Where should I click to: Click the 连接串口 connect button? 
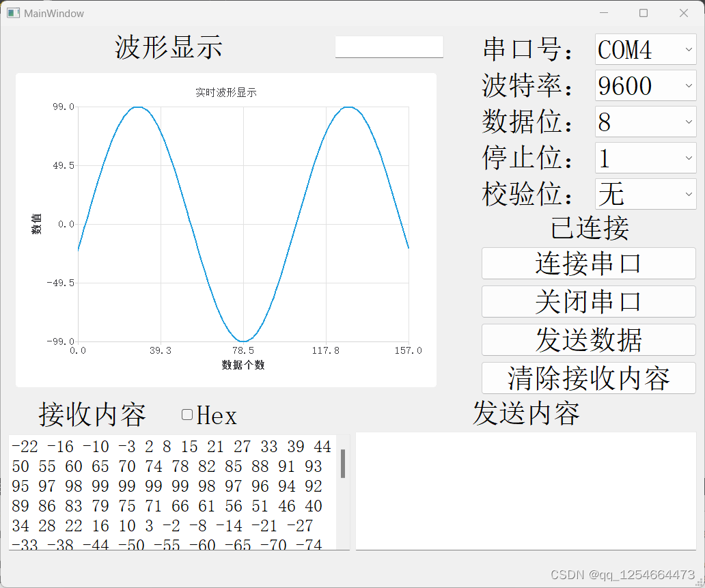588,263
